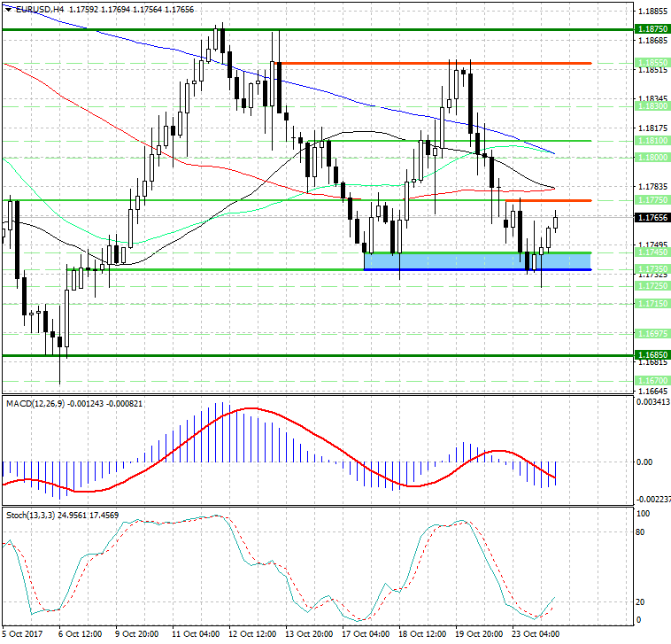The image size is (671, 644).
Task: Click the current price marker 1.17656
Action: tap(652, 217)
